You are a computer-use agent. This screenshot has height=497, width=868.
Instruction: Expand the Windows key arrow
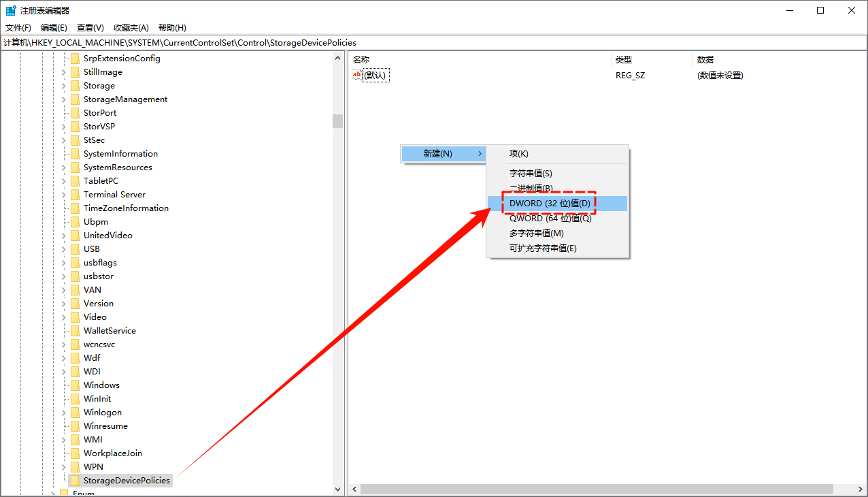point(63,385)
